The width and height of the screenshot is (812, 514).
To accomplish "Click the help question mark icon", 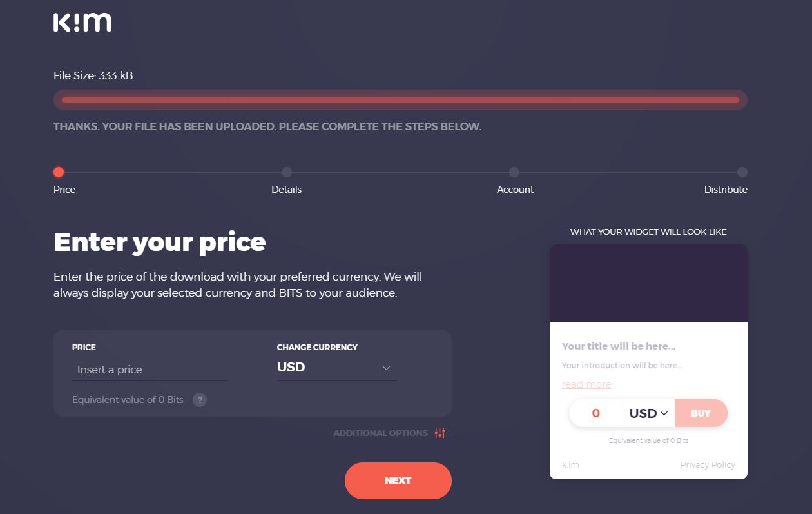I will (x=200, y=400).
